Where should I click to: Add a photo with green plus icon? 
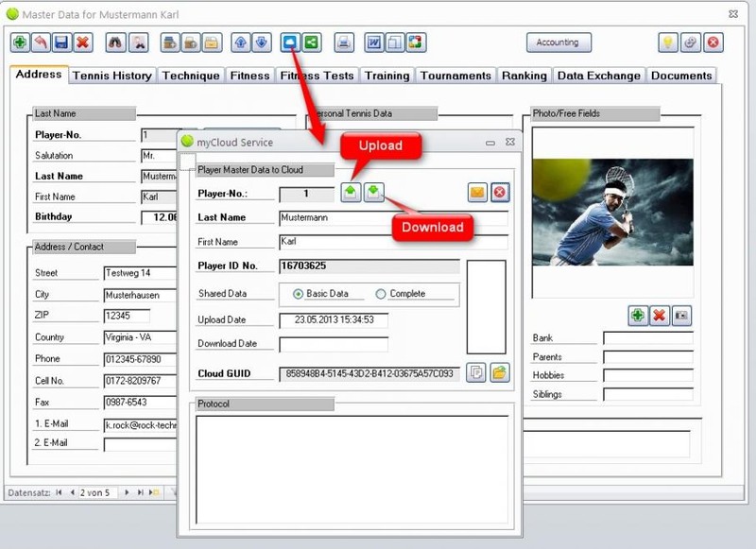point(638,315)
